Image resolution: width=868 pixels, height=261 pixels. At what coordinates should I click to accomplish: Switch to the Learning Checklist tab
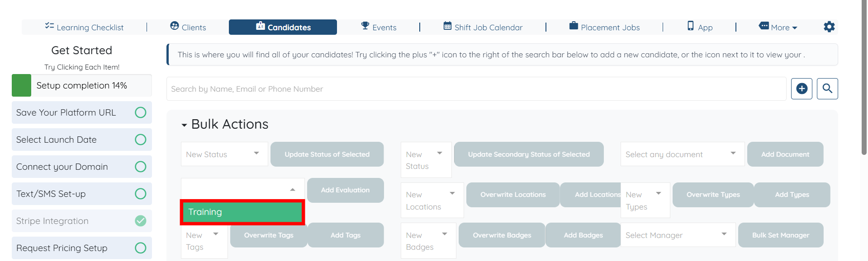[x=85, y=27]
